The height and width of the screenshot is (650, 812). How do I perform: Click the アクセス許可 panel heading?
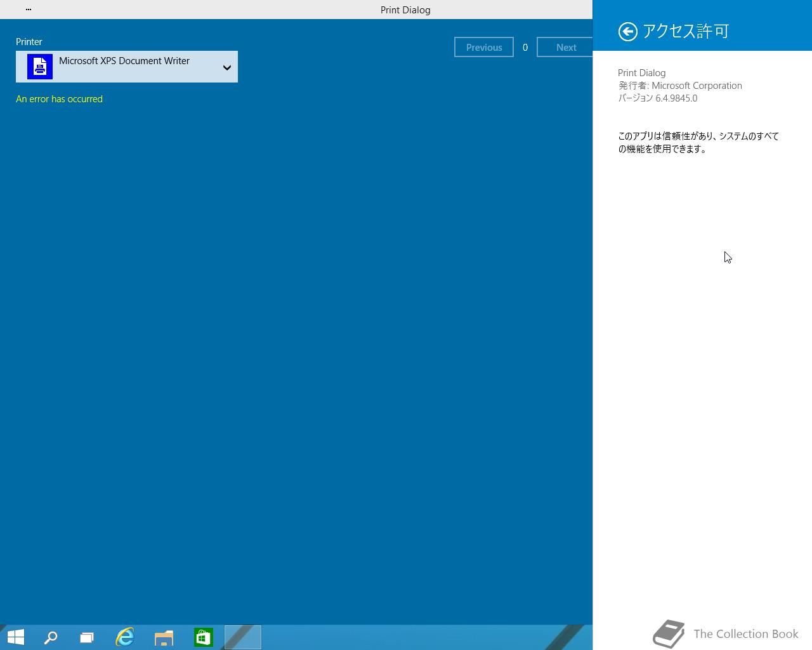click(x=686, y=31)
